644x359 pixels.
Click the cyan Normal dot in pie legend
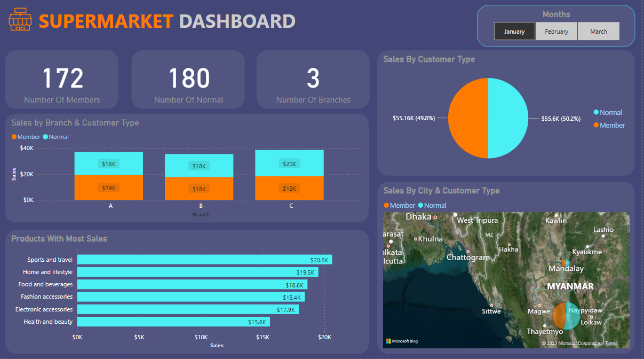[595, 112]
